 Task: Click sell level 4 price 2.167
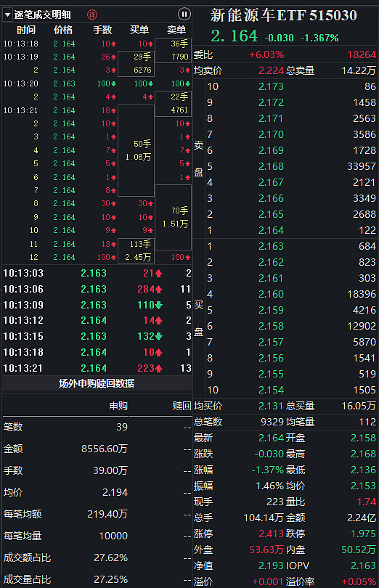click(x=271, y=182)
